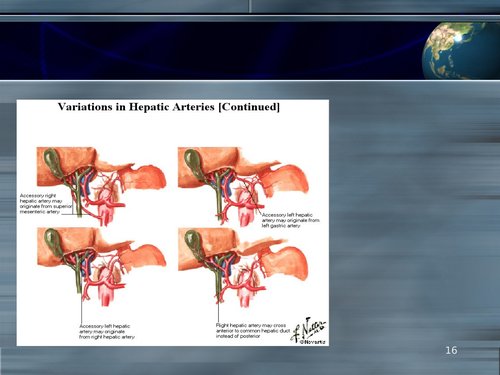Select the bottom-right liver illustration
Viewport: 500px width, 375px height.
coord(243,267)
